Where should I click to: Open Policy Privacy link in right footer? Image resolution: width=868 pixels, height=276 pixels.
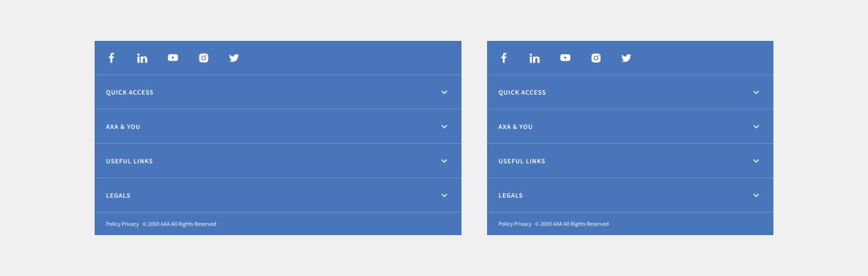click(515, 224)
